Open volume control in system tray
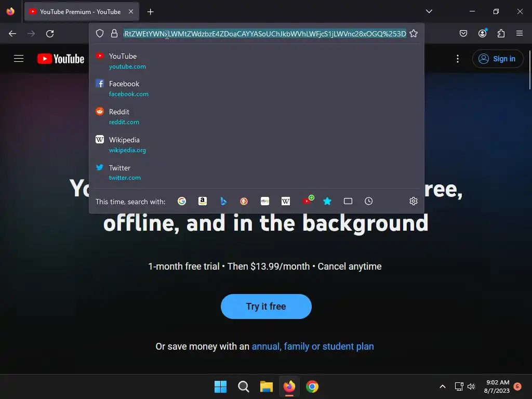Viewport: 532px width, 399px height. [471, 387]
